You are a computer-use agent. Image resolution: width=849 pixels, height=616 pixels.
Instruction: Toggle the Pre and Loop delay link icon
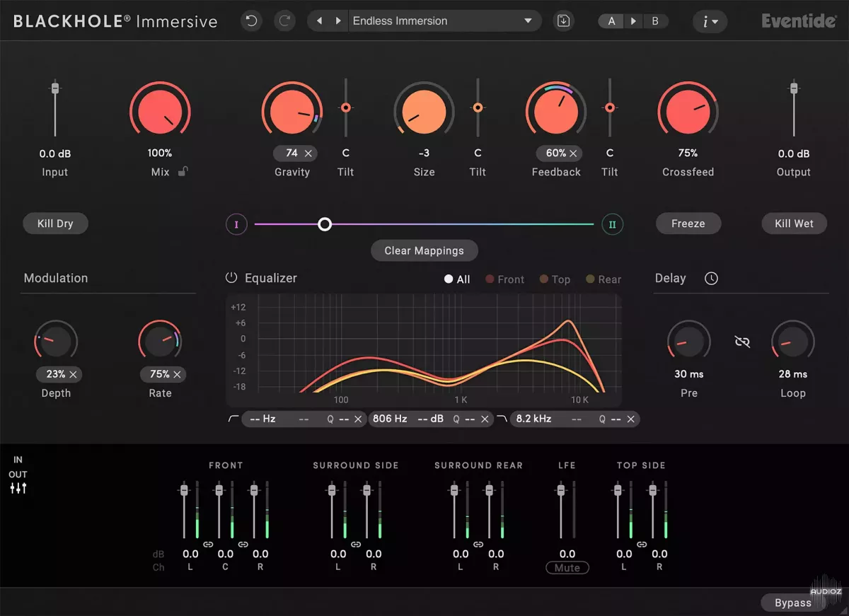click(x=742, y=342)
